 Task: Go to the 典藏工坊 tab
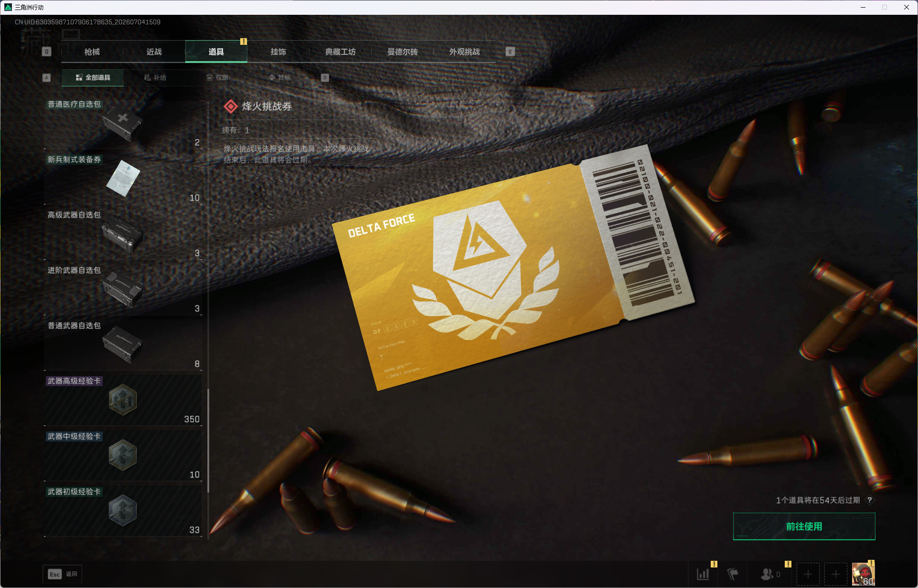[341, 52]
